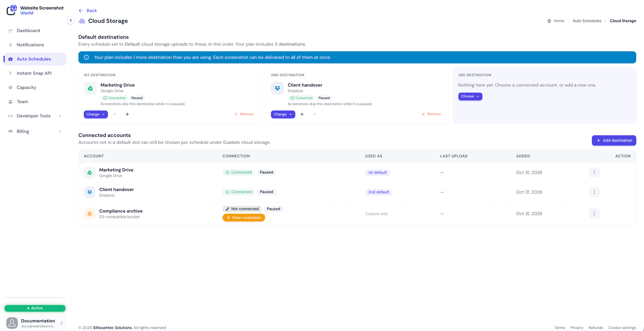Open the Auto Schedules breadcrumb
The width and height of the screenshot is (644, 331).
click(587, 21)
